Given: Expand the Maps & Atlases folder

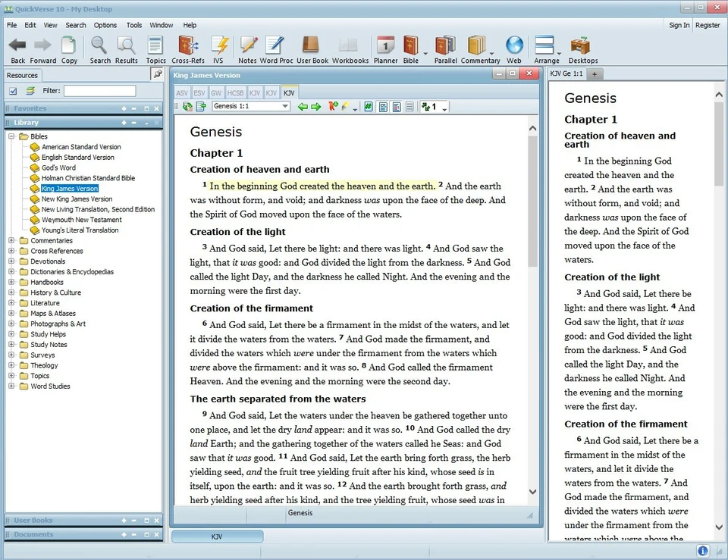Looking at the screenshot, I should click(x=12, y=313).
